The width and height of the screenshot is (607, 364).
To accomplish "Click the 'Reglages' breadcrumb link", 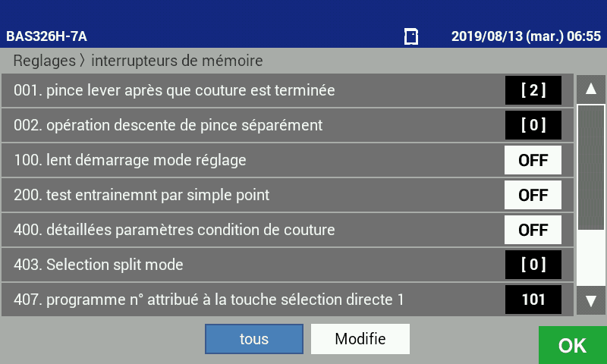I will pyautogui.click(x=45, y=60).
